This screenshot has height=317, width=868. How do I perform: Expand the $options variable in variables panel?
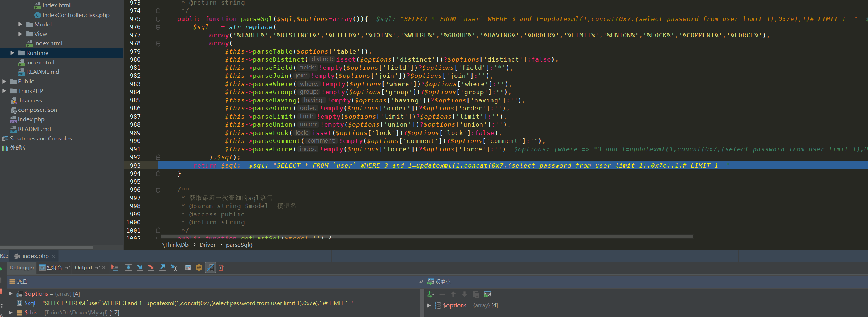(10, 293)
